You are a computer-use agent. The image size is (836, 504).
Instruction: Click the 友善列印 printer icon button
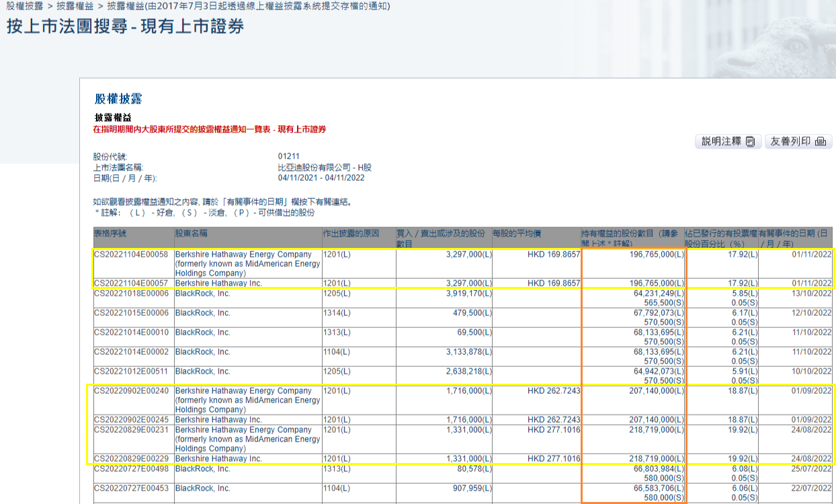(x=798, y=141)
